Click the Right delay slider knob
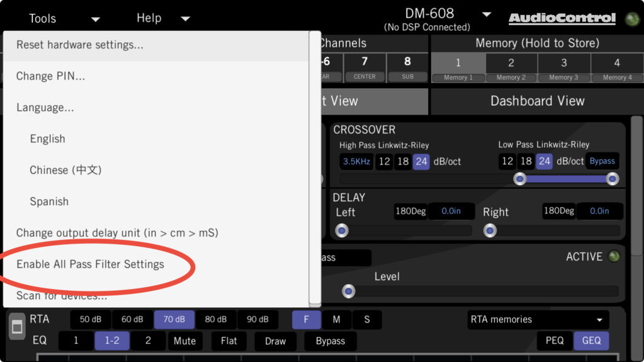644x362 pixels. pyautogui.click(x=490, y=230)
